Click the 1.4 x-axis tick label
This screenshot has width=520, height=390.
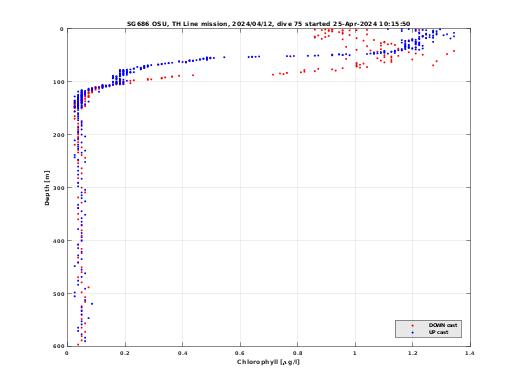click(x=470, y=353)
